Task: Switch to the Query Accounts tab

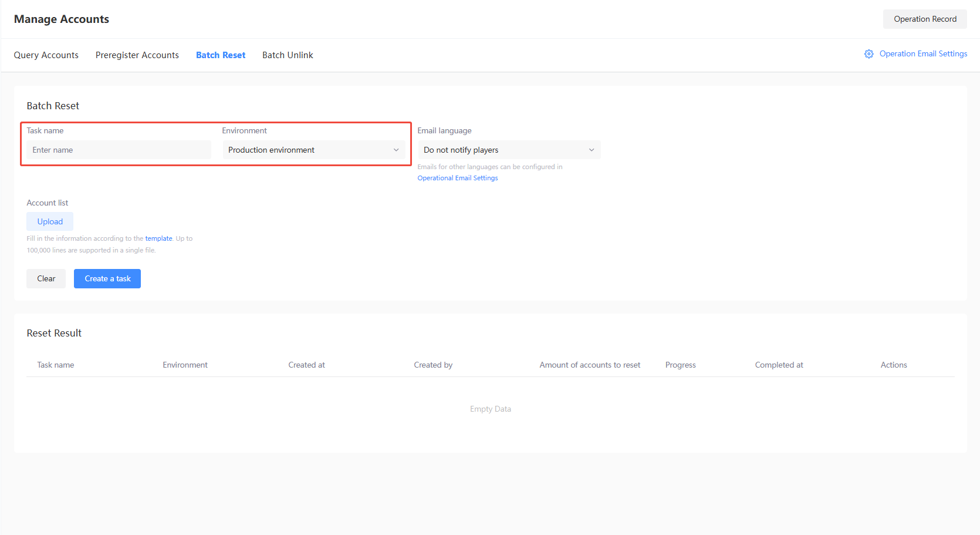Action: (x=46, y=55)
